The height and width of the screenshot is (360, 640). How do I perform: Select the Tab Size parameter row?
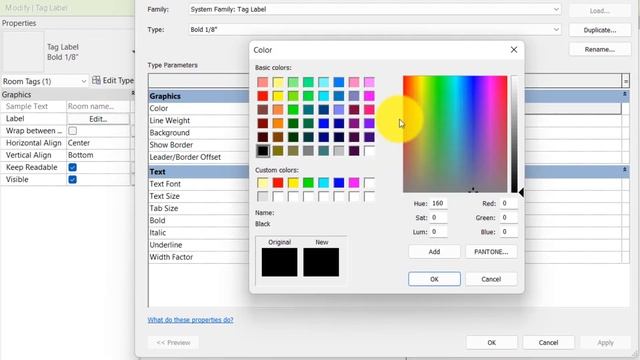[x=198, y=209]
